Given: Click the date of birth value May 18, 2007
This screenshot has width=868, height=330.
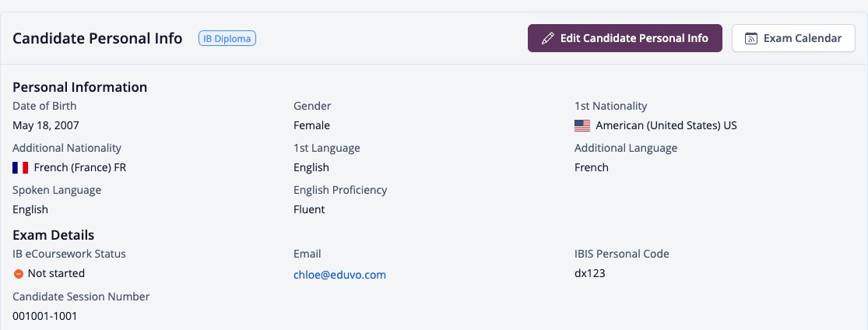Looking at the screenshot, I should (x=46, y=125).
